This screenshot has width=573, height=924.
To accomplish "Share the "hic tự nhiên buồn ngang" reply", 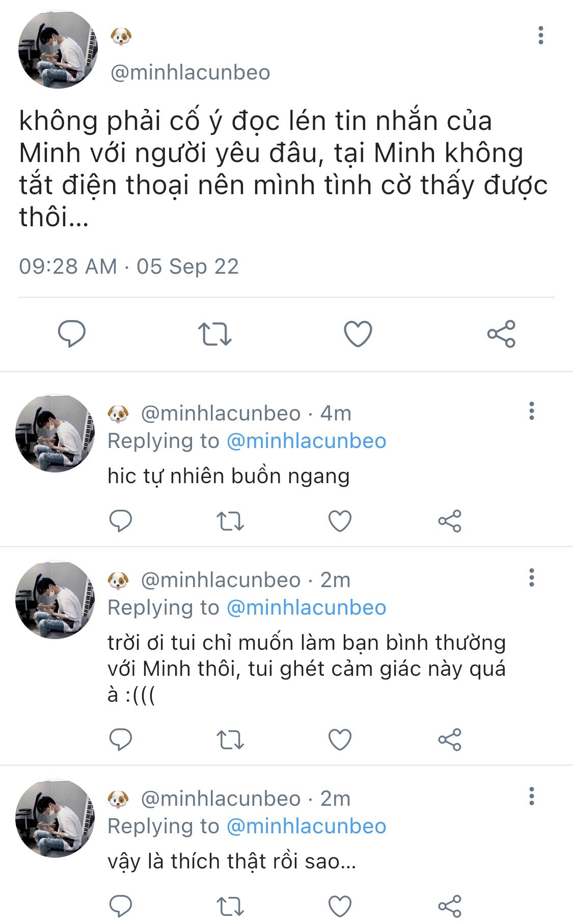I will [x=450, y=521].
